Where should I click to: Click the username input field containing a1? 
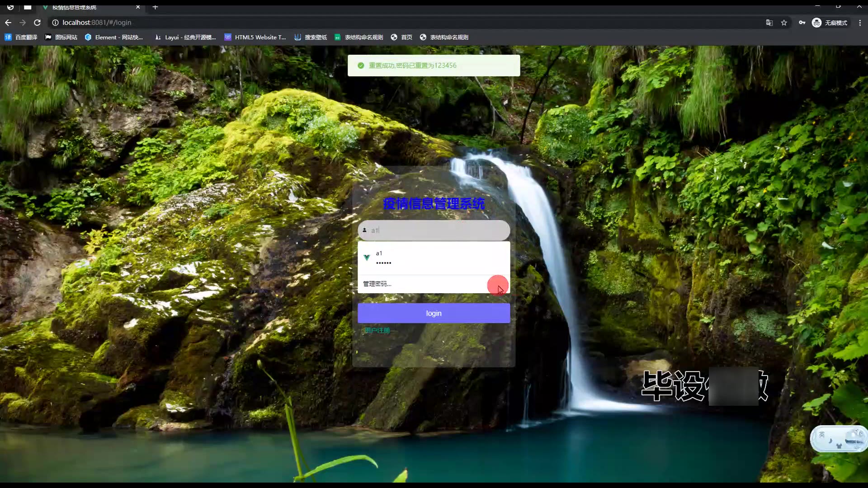coord(434,230)
